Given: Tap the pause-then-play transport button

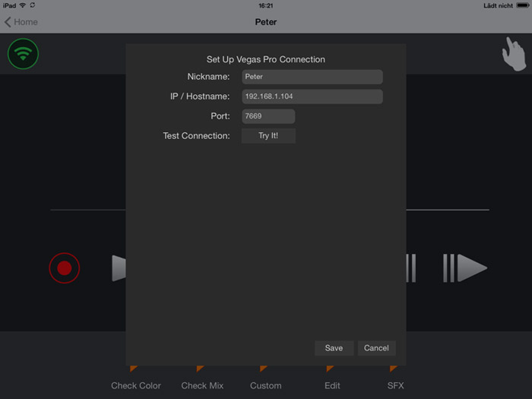Looking at the screenshot, I should click(x=465, y=268).
